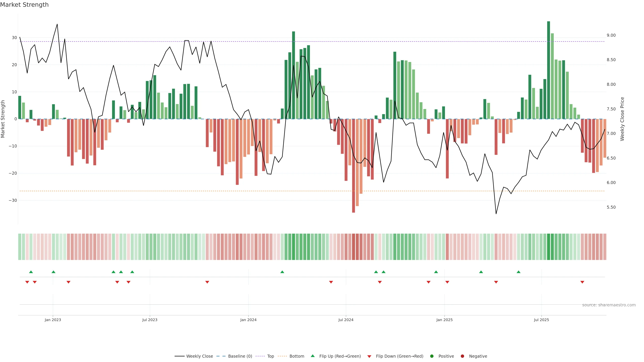Click the final green flip-up marker before Jul 2025
Screen dimensions: 644x362
point(519,272)
